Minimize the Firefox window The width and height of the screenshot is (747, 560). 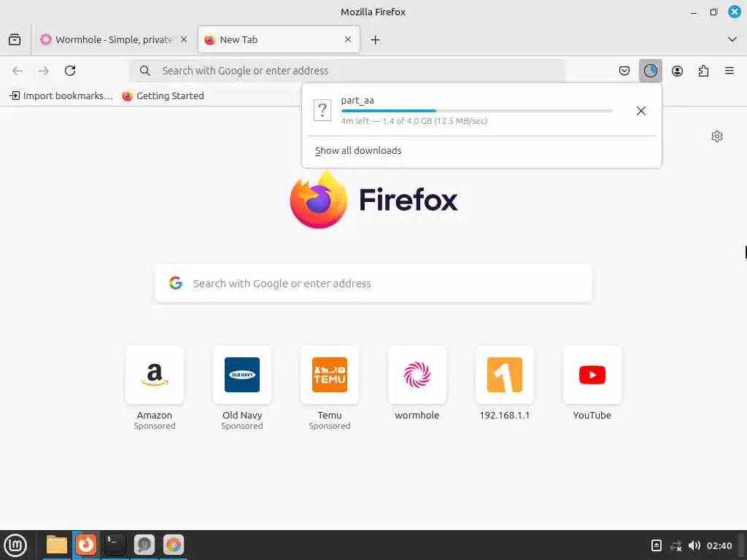pyautogui.click(x=694, y=12)
